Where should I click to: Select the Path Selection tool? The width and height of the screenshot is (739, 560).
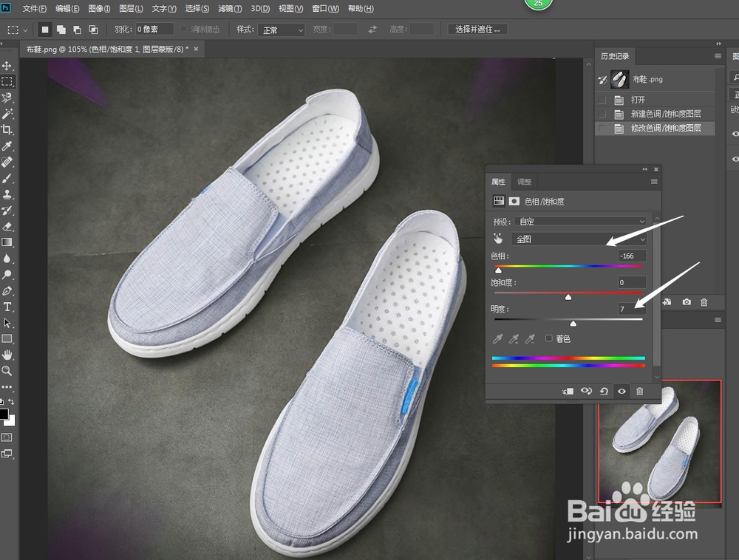(x=7, y=323)
